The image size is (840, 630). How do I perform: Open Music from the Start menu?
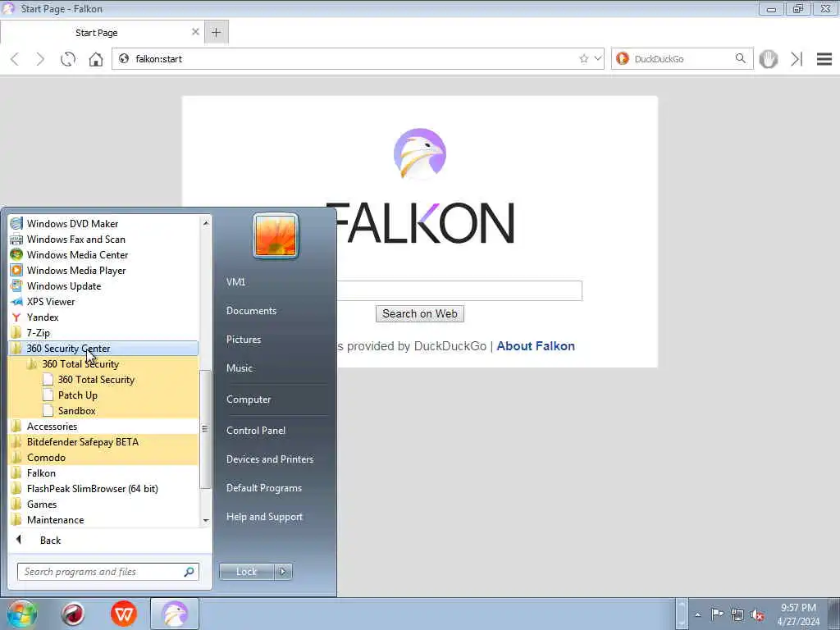(240, 368)
